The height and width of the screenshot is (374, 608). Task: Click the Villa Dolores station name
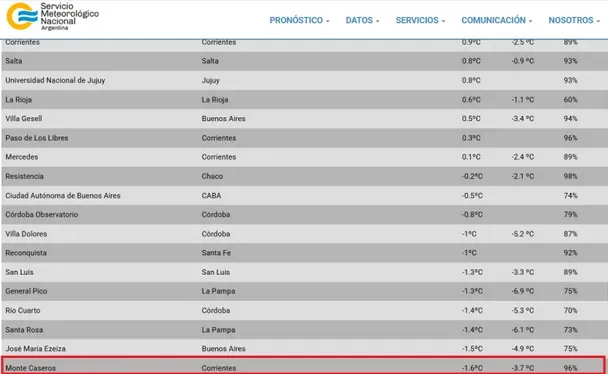(26, 234)
